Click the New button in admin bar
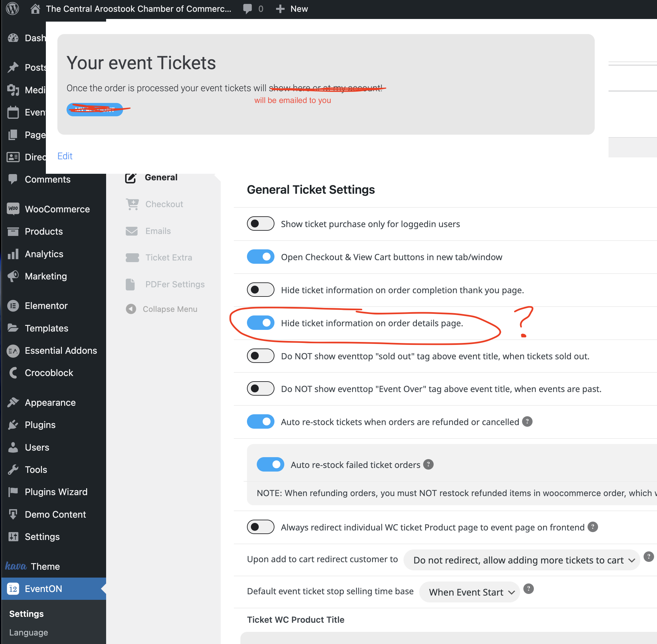The height and width of the screenshot is (644, 657). coord(292,9)
